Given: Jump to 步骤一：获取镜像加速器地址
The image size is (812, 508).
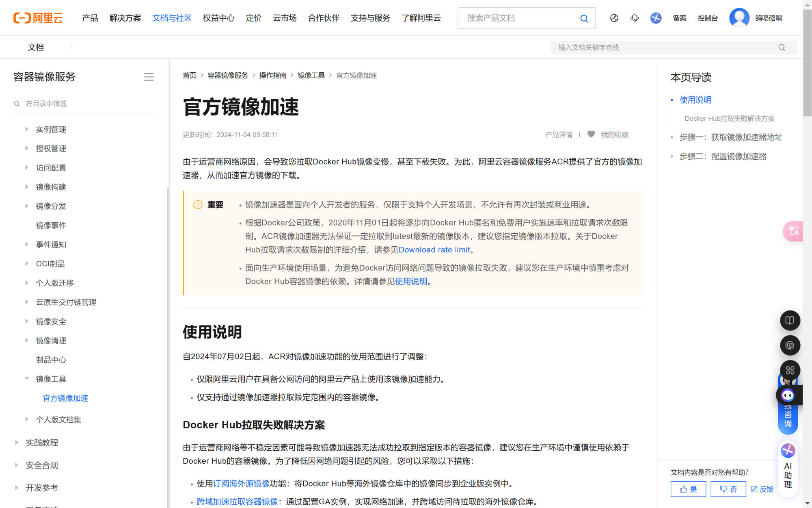Looking at the screenshot, I should (731, 137).
